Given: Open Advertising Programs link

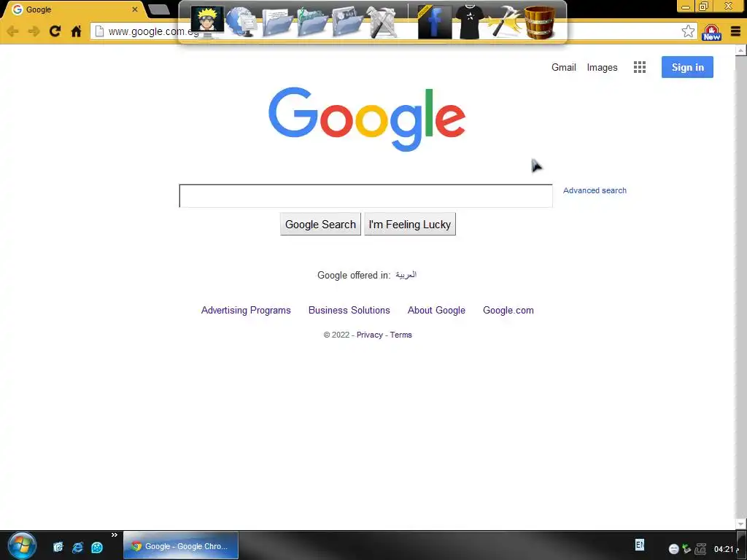Looking at the screenshot, I should tap(246, 311).
